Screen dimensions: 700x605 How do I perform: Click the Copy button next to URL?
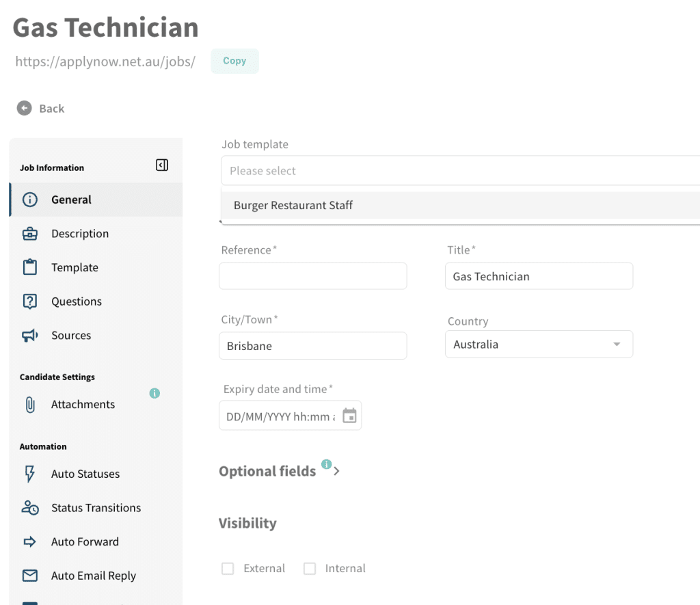(234, 61)
